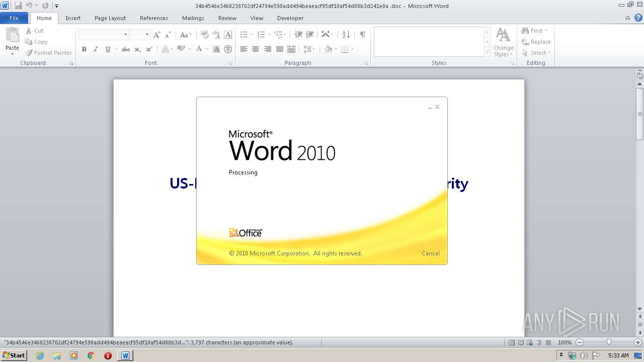
Task: Toggle Superscript formatting
Action: [x=149, y=49]
